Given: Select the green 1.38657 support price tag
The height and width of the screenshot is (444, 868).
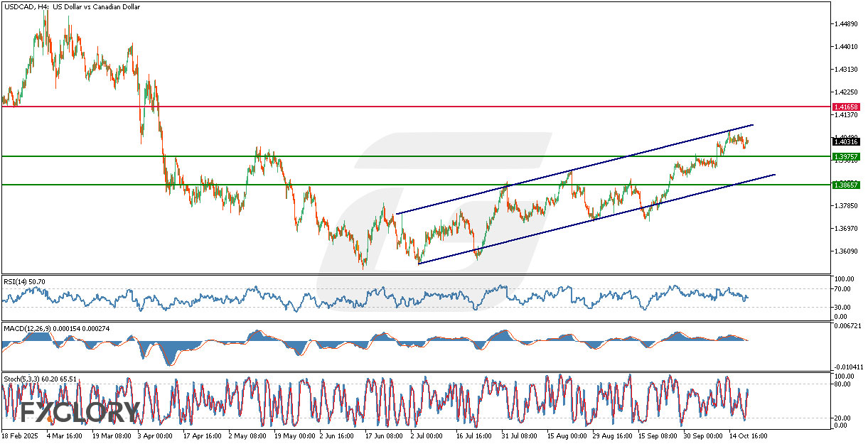Looking at the screenshot, I should pos(846,185).
